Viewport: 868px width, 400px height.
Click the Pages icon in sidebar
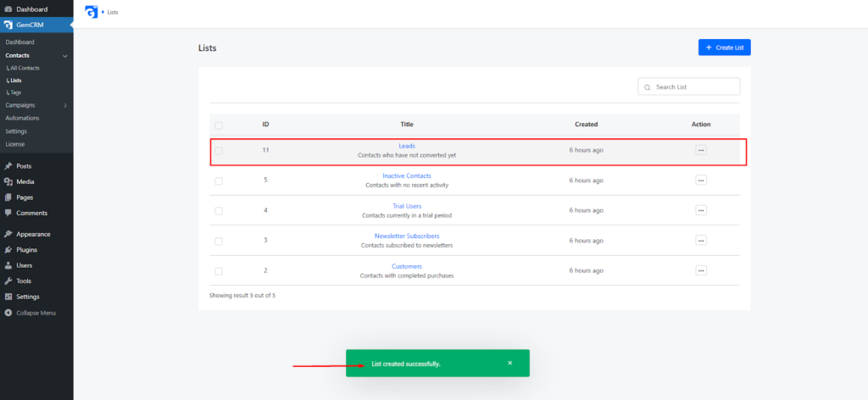tap(8, 197)
